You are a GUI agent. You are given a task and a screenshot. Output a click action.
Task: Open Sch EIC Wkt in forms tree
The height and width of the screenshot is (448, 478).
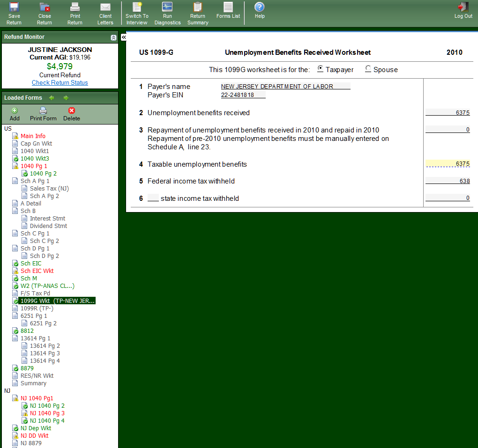click(37, 271)
